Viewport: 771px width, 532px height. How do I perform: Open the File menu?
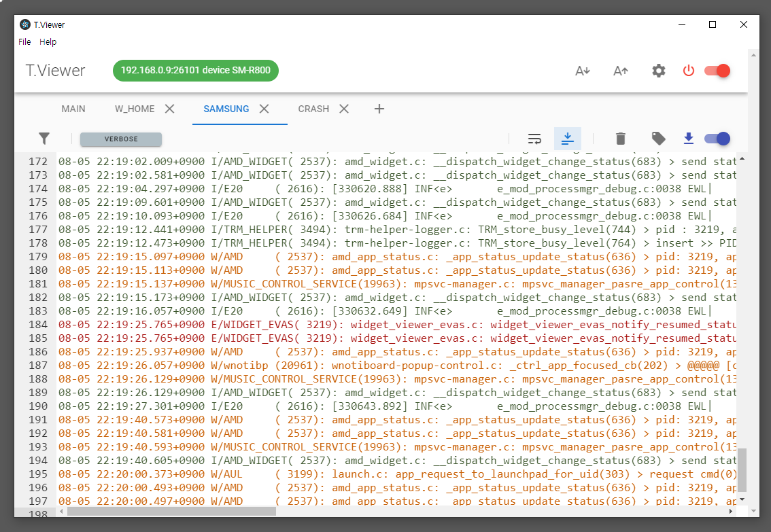24,41
